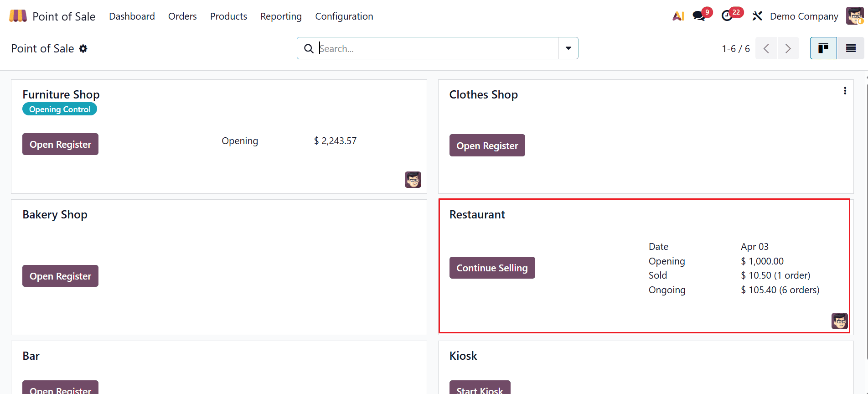
Task: Open the AI assistant from the top bar
Action: [679, 16]
